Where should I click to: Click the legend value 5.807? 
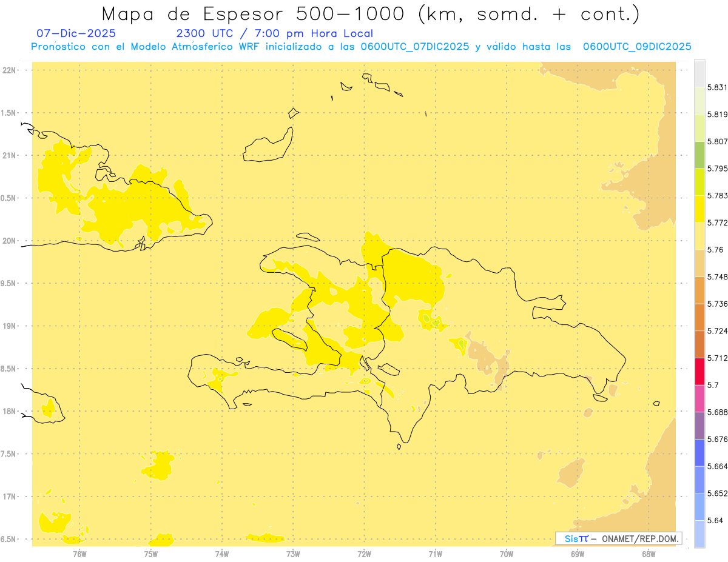click(718, 141)
